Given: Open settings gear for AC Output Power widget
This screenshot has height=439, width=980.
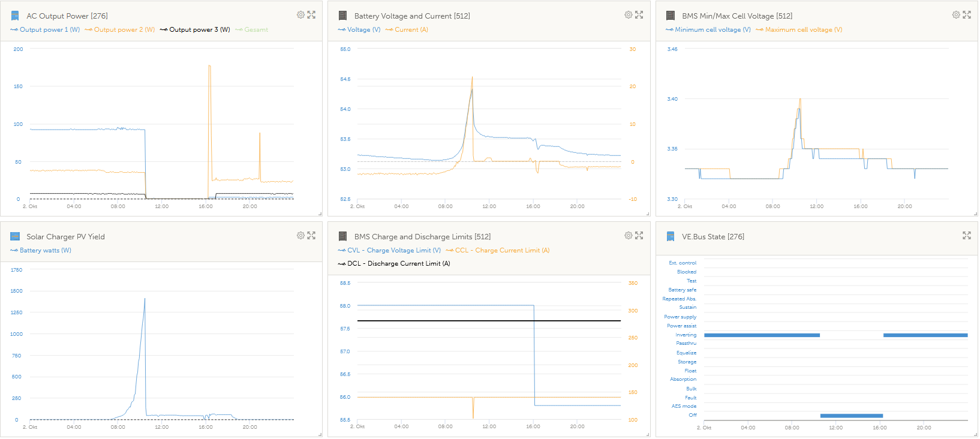Looking at the screenshot, I should (x=300, y=15).
